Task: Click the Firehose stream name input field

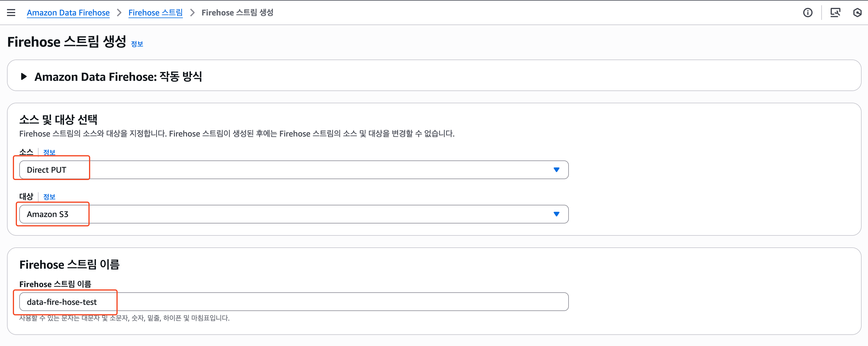Action: tap(293, 302)
